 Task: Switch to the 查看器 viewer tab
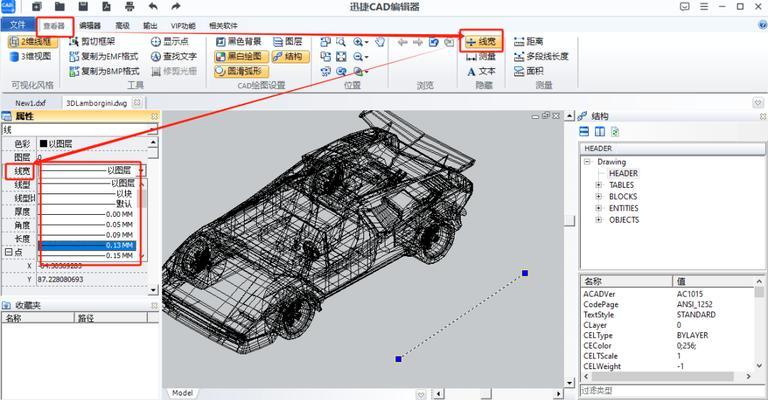[54, 25]
